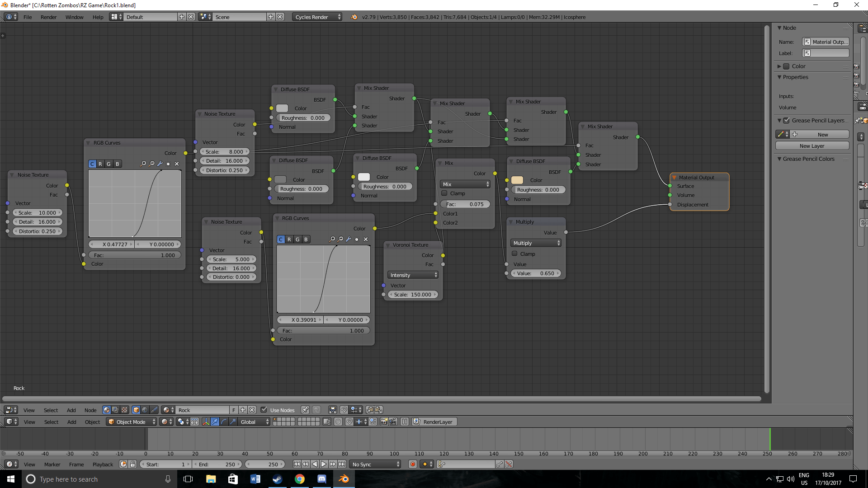Open the Node menu
Image resolution: width=868 pixels, height=488 pixels.
pos(90,410)
